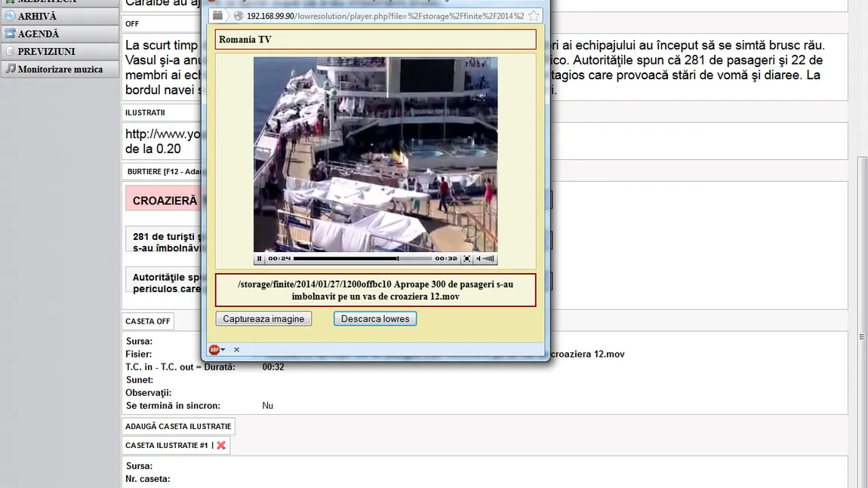Click the Romania TV header
Image resolution: width=868 pixels, height=488 pixels.
click(375, 39)
